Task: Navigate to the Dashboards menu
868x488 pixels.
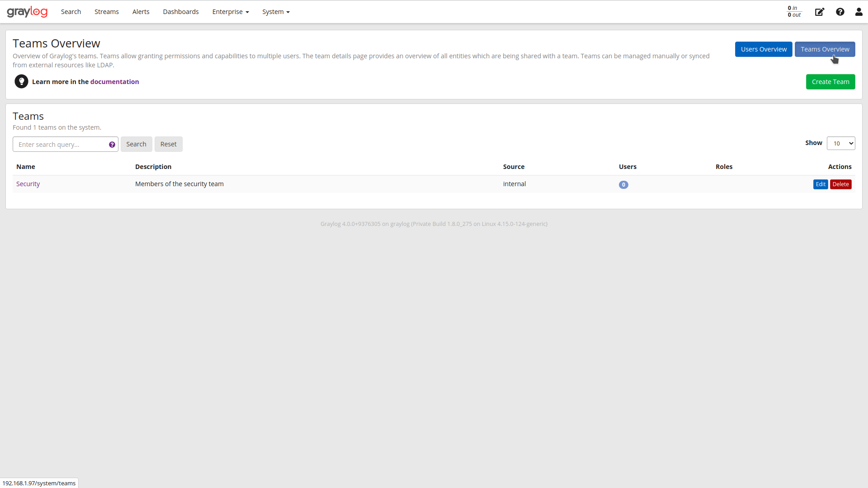Action: point(180,12)
